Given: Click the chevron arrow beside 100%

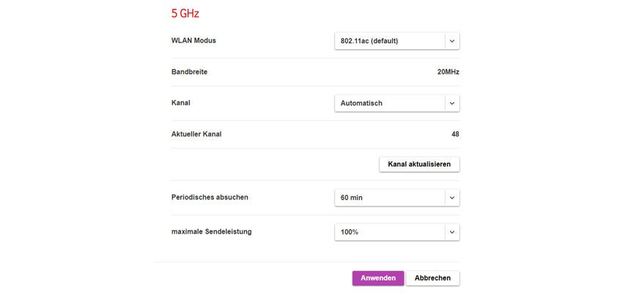Looking at the screenshot, I should pyautogui.click(x=452, y=232).
